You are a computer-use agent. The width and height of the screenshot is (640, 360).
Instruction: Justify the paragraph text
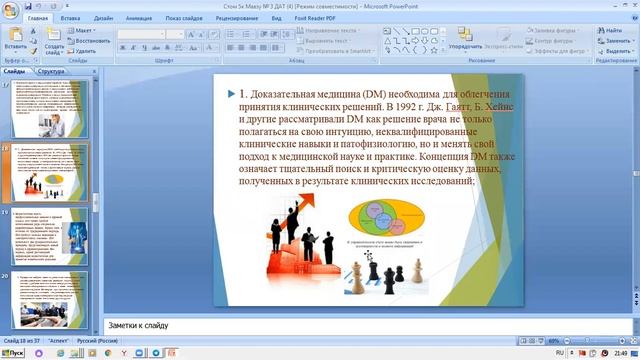pos(263,48)
